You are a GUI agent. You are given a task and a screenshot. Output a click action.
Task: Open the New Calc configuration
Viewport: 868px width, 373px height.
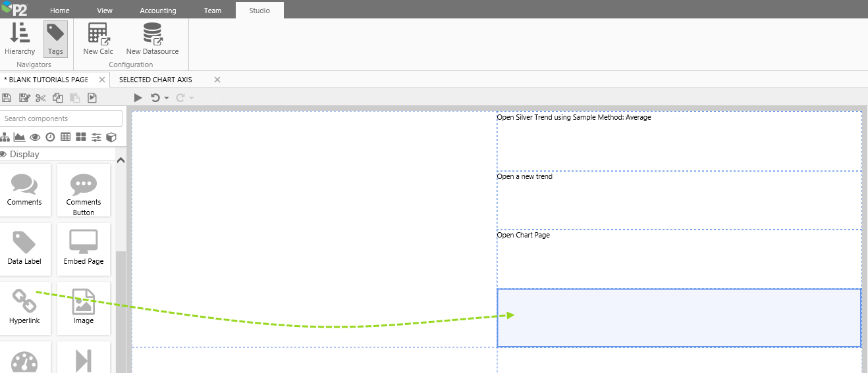click(98, 39)
